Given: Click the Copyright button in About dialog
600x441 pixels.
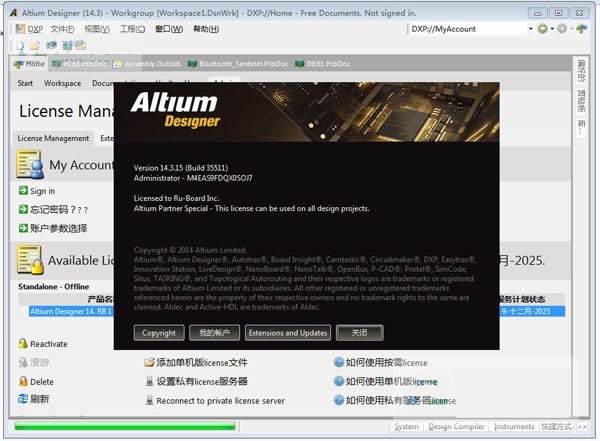Looking at the screenshot, I should pos(159,333).
